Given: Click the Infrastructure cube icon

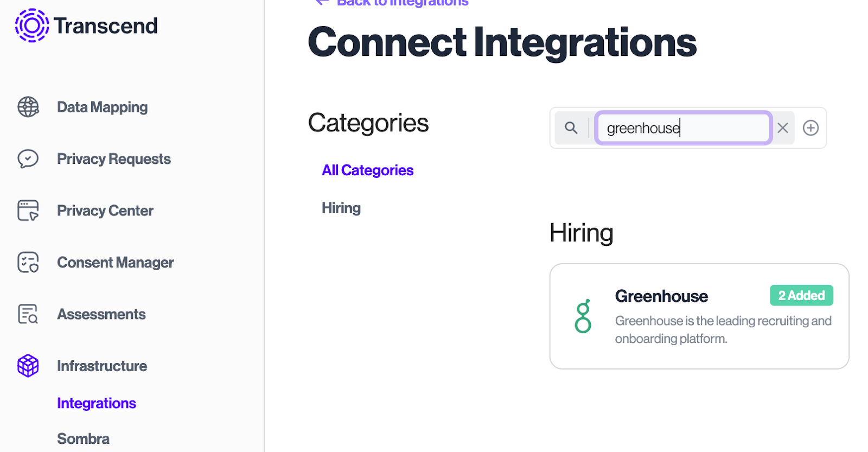Looking at the screenshot, I should tap(28, 366).
